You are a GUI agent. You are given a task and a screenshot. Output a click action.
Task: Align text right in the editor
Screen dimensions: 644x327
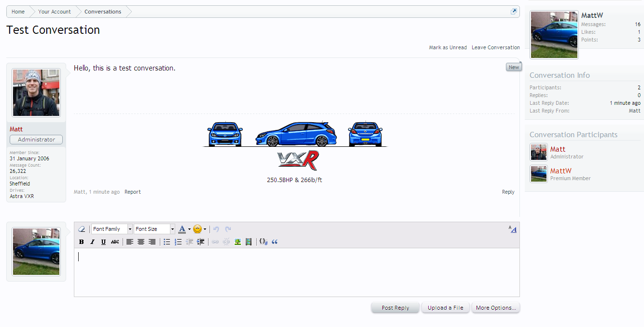tap(152, 242)
